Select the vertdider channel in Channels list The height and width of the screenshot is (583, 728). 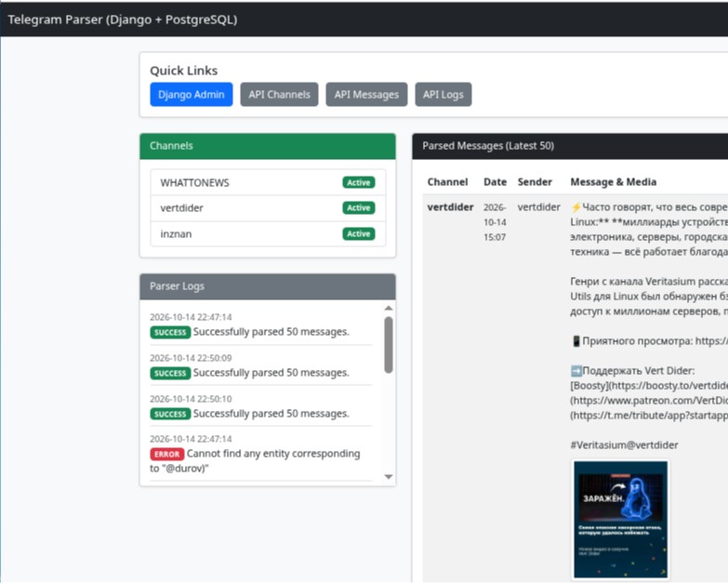tap(268, 208)
